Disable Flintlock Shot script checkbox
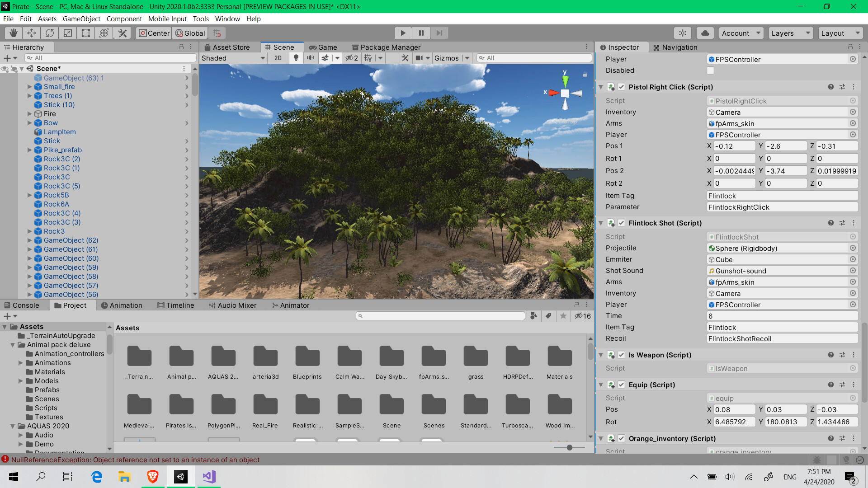This screenshot has height=488, width=868. [x=622, y=223]
